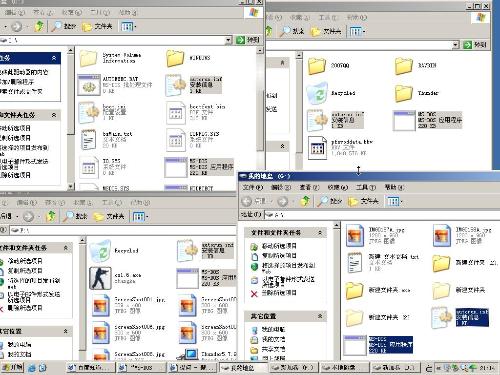The width and height of the screenshot is (500, 375).
Task: Open 编辑(E) menu in G: window
Action: (281, 187)
